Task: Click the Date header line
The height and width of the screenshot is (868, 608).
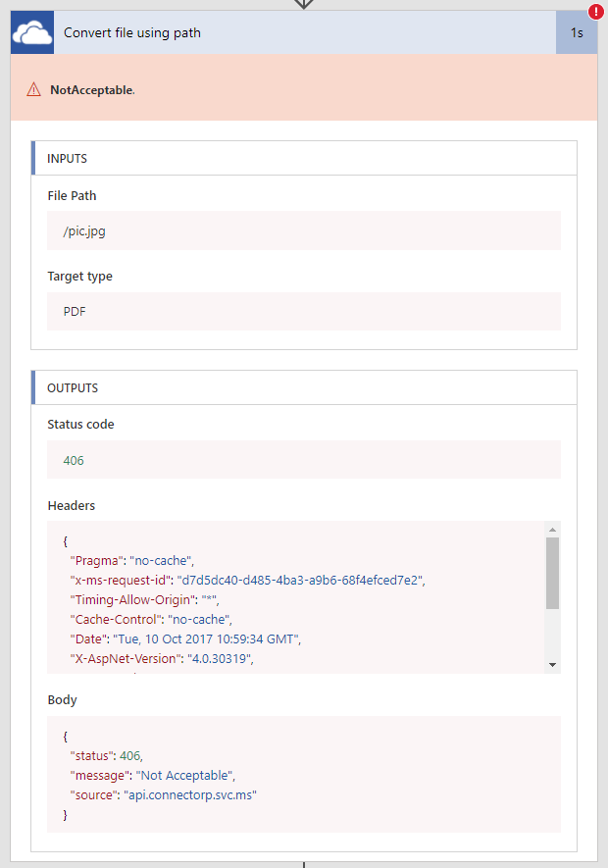Action: click(184, 638)
